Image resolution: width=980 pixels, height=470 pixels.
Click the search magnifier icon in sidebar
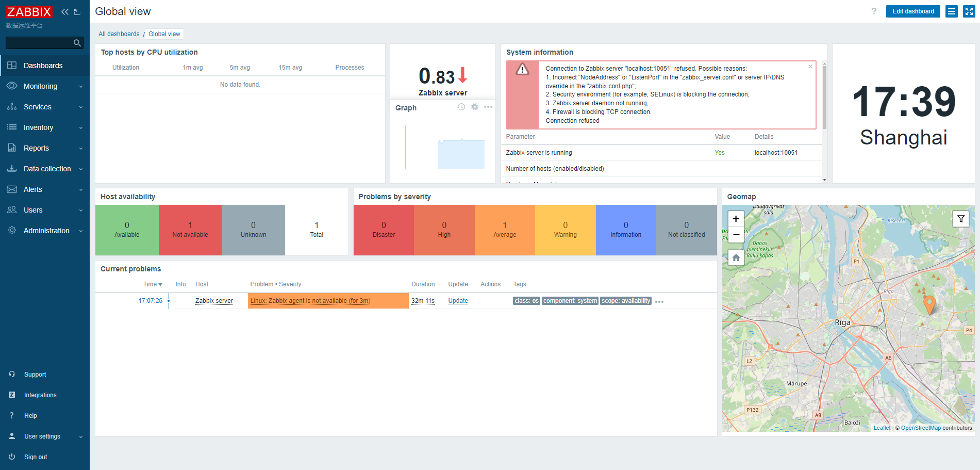pos(77,43)
